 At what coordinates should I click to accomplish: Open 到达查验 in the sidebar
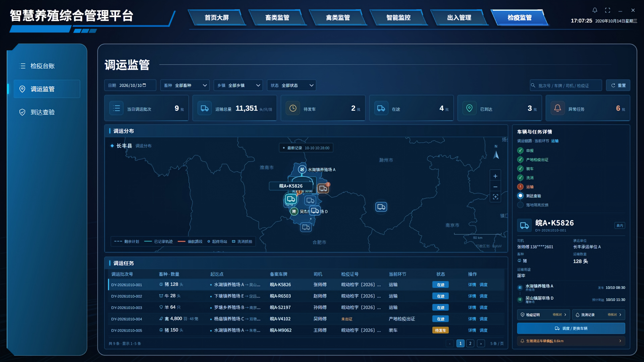[x=43, y=112]
